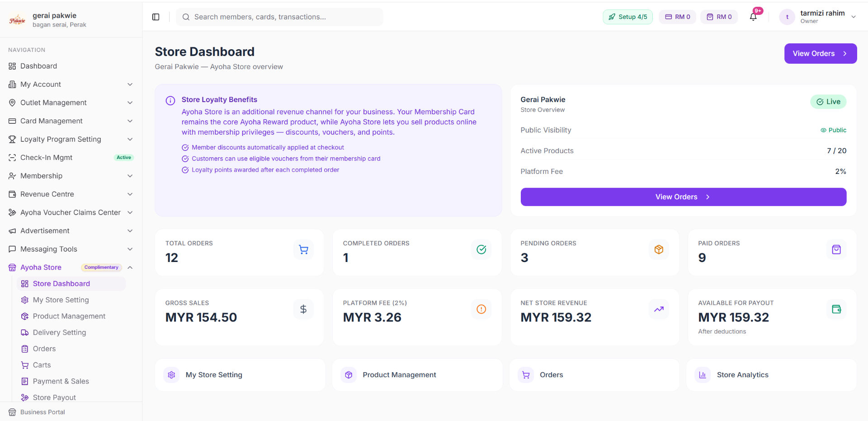Screen dimensions: 868x421
Task: Click the Active badge beside Check-In Mgmt
Action: tap(124, 158)
